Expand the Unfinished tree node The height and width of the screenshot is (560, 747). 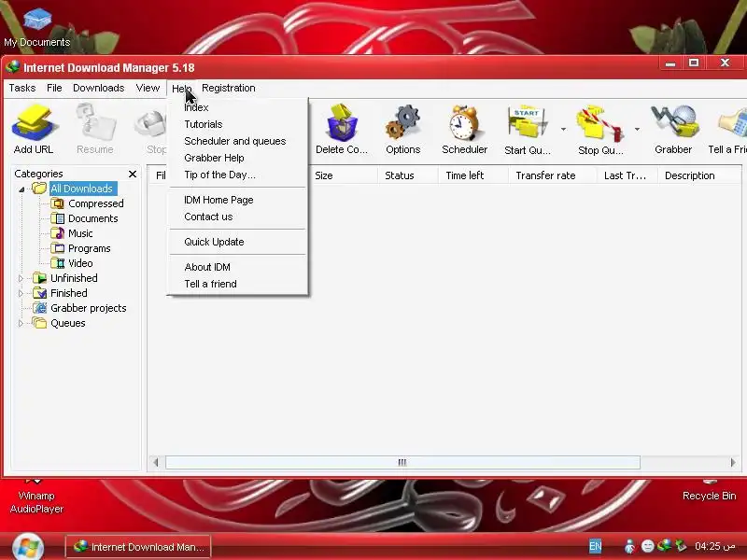[x=21, y=278]
